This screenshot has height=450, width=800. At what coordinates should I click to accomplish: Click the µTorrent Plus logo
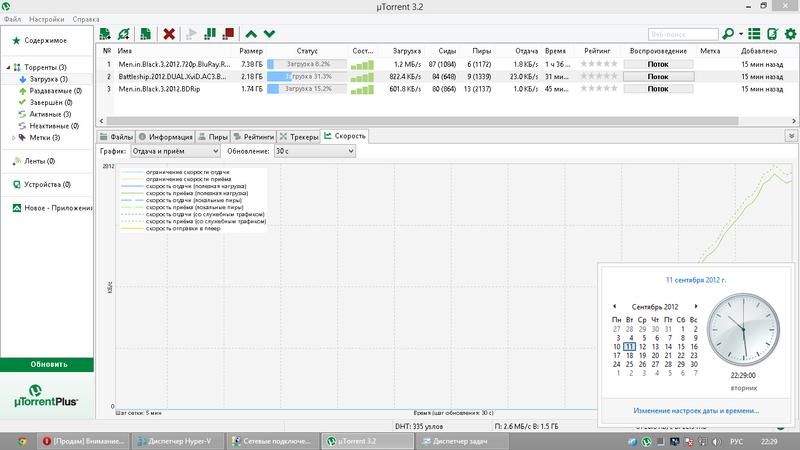46,396
